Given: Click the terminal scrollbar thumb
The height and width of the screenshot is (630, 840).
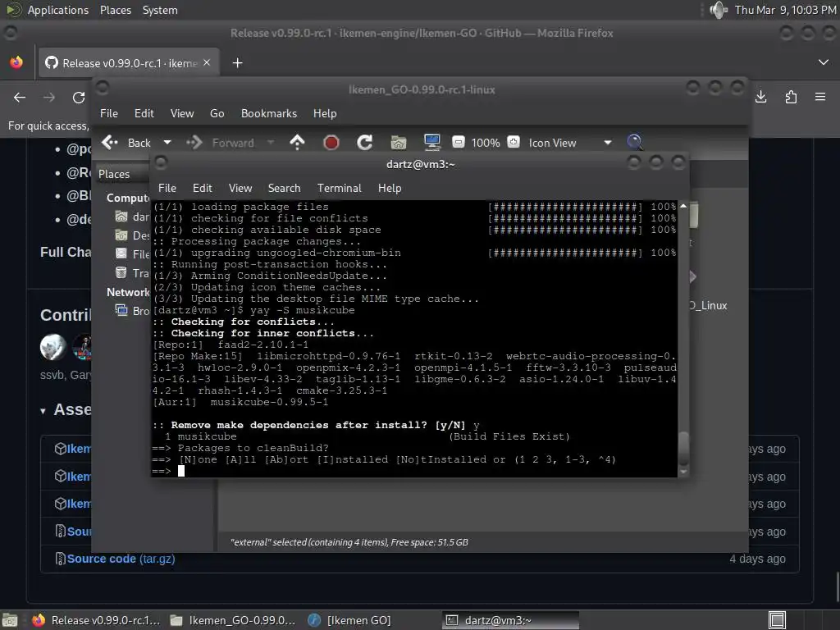Looking at the screenshot, I should point(683,449).
